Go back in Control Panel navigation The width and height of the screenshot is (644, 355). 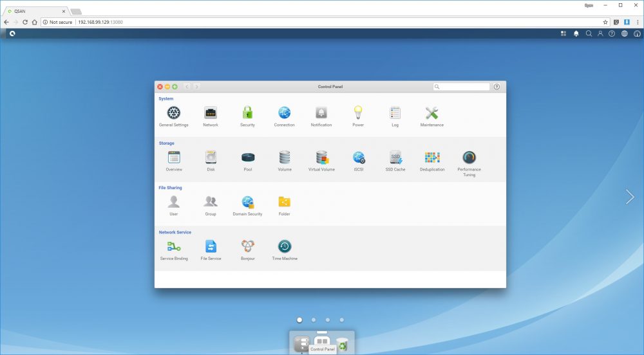pos(187,86)
